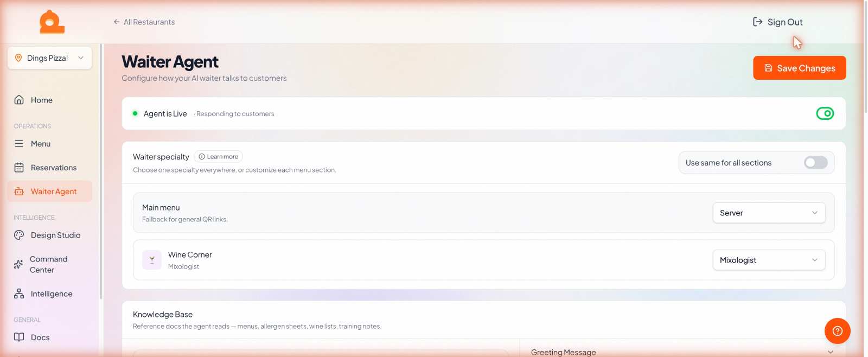The image size is (868, 357).
Task: Click the back arrow next to All Restaurants
Action: coord(117,22)
